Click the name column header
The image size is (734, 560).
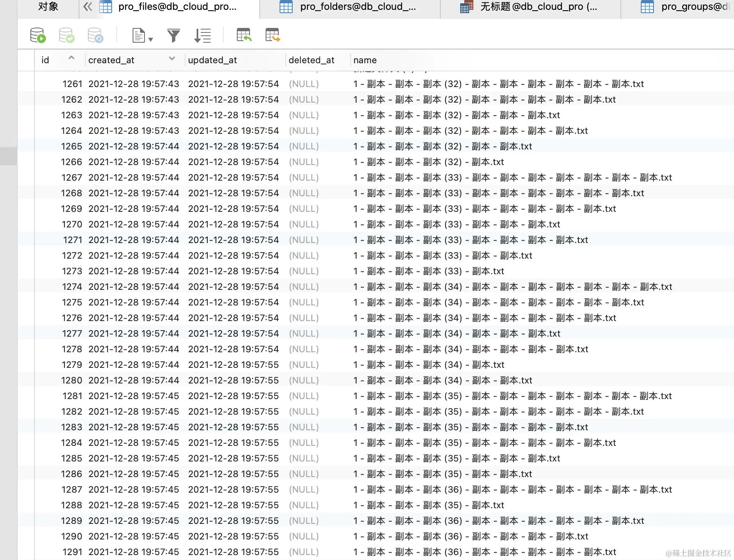(x=365, y=60)
